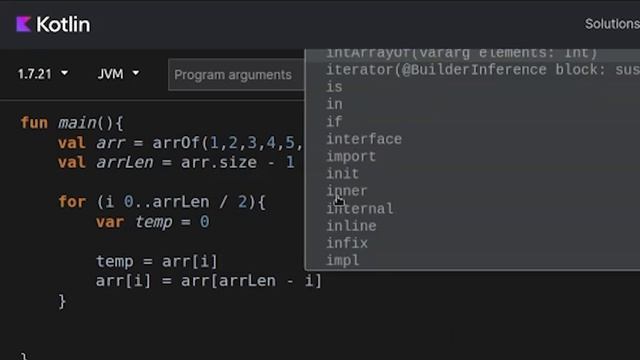Viewport: 640px width, 360px height.
Task: Open the 1.7.21 version dropdown
Action: coord(43,74)
